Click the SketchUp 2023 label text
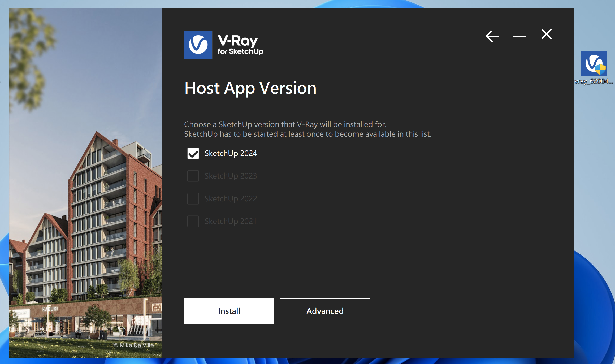 [231, 176]
